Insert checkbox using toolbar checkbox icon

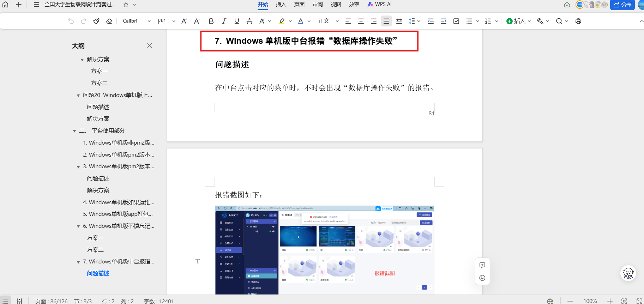(x=456, y=21)
